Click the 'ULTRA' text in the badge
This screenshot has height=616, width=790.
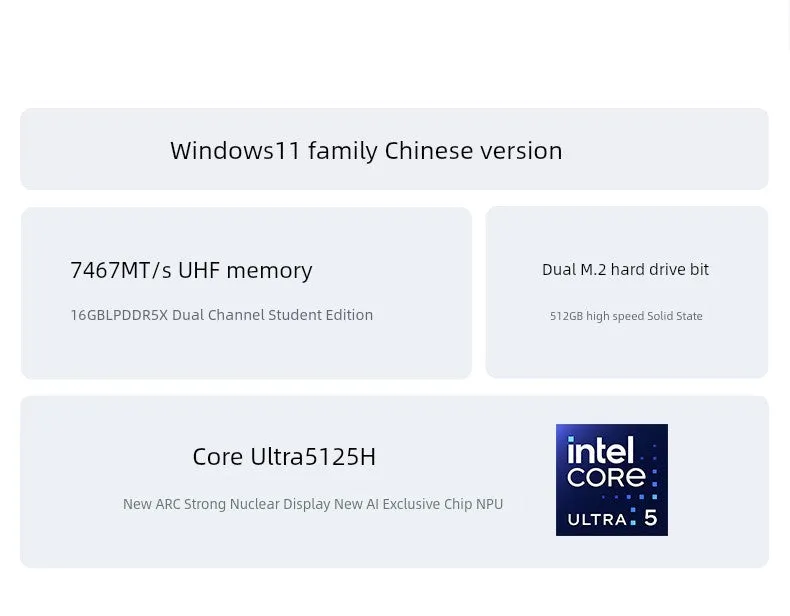coord(597,519)
